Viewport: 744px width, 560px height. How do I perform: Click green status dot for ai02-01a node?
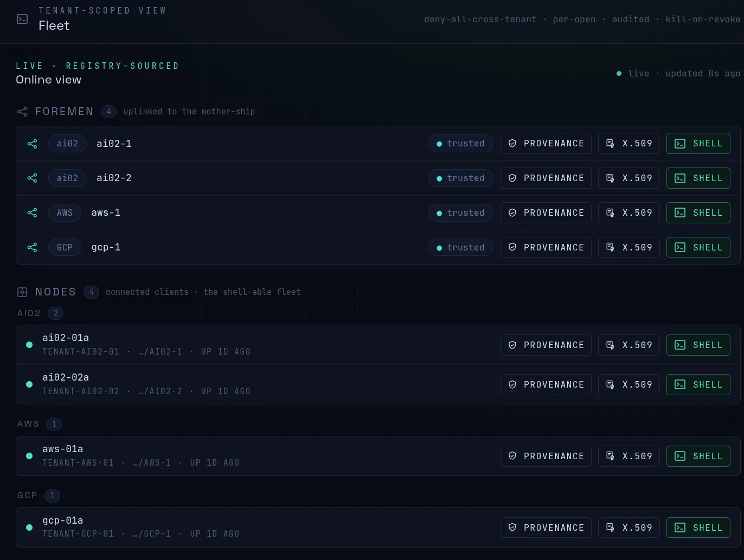(29, 345)
